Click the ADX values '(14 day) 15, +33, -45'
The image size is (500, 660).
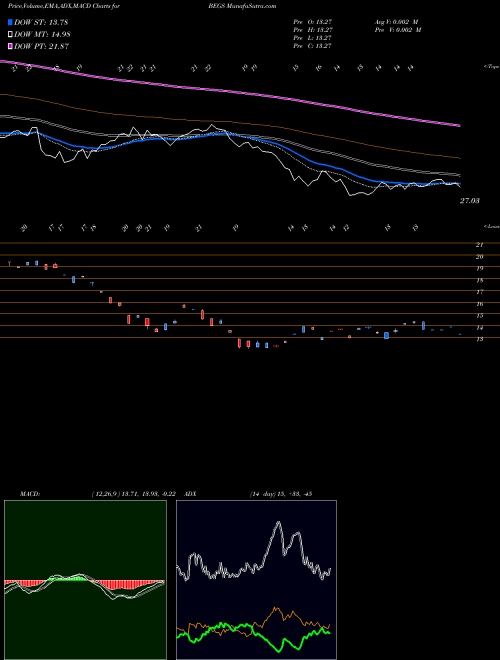point(281,494)
